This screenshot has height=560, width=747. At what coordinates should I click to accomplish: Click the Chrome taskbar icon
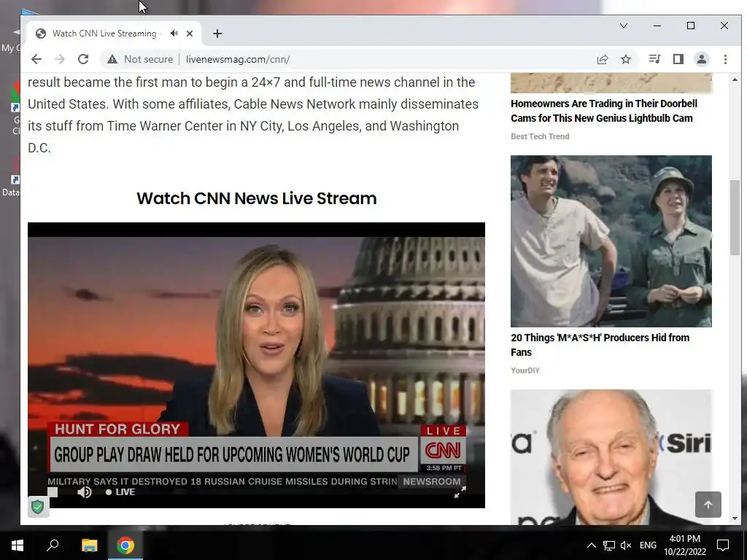click(x=125, y=545)
